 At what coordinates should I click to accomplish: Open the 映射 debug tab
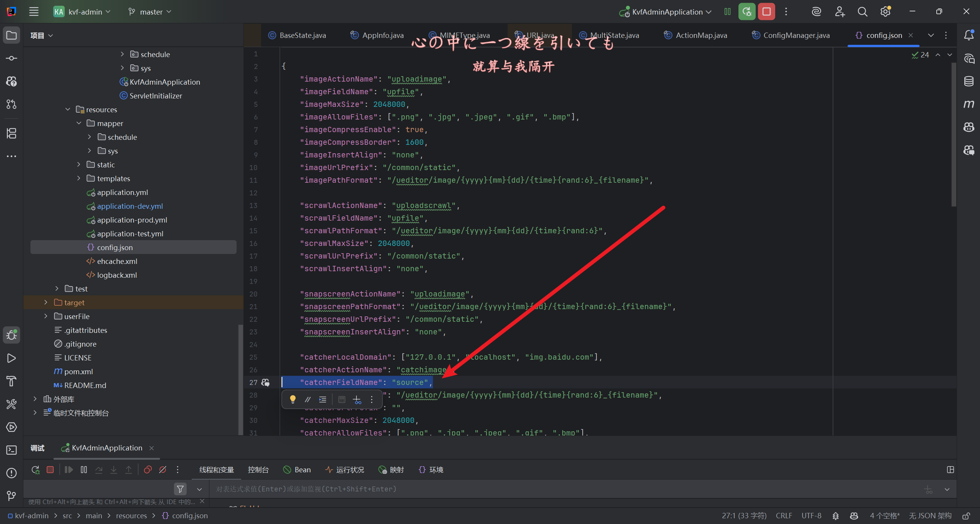click(391, 470)
